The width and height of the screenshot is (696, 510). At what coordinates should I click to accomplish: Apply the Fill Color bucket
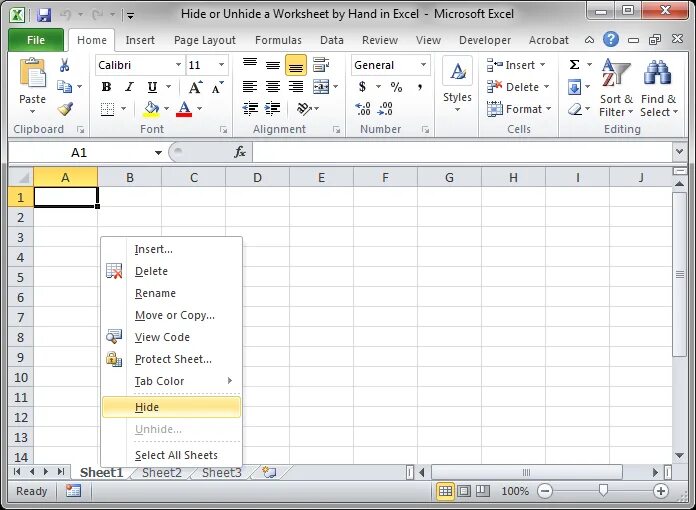(x=151, y=109)
